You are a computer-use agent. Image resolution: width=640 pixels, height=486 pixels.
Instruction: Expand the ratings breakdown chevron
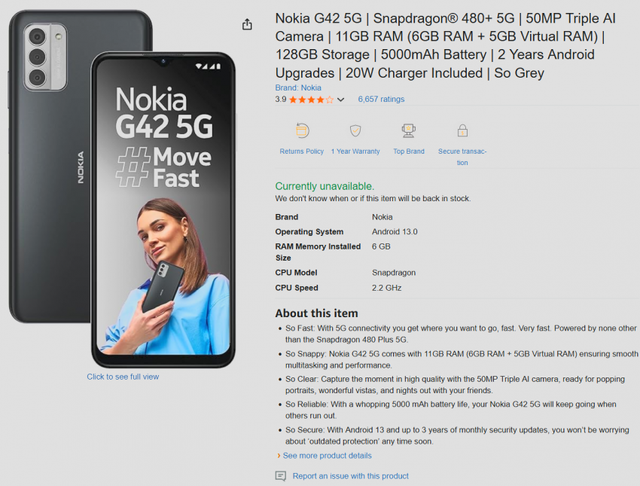tap(341, 100)
